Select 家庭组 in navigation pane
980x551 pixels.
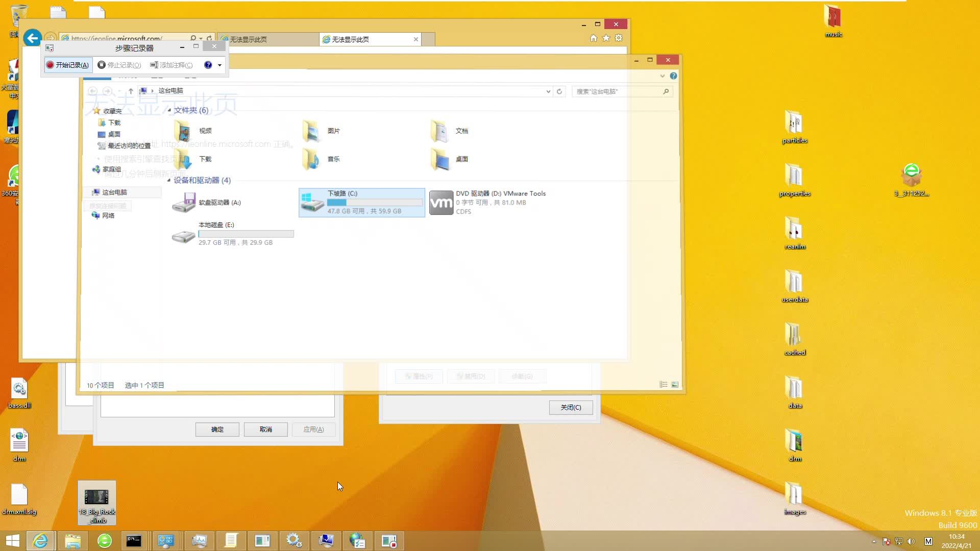tap(111, 169)
